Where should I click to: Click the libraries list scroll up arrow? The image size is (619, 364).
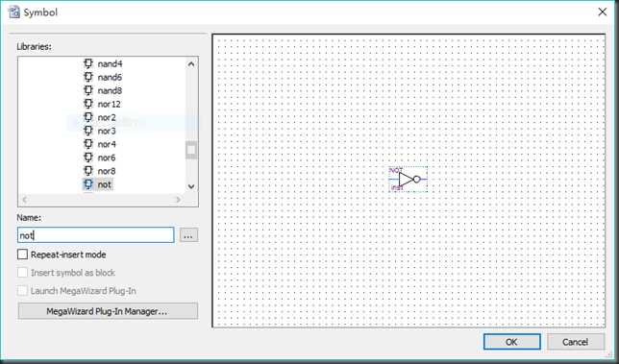[x=191, y=64]
